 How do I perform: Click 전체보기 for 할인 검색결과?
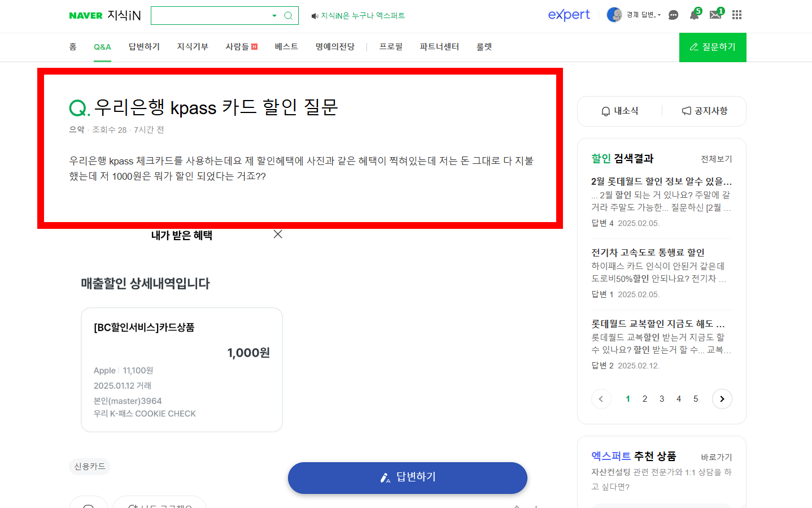click(716, 159)
